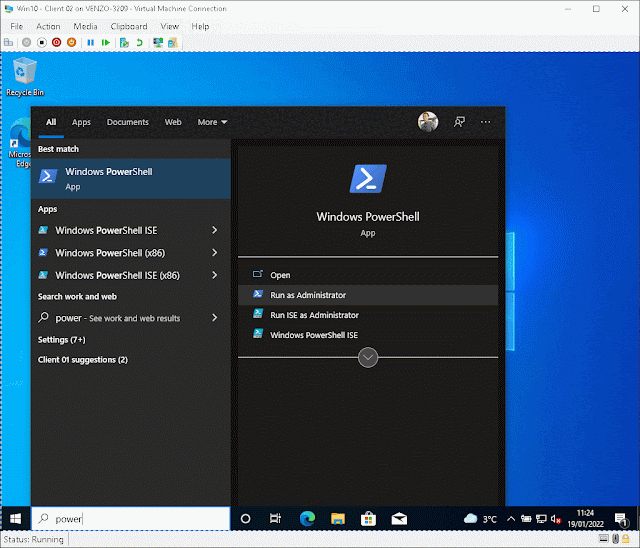Click the network tray icon
This screenshot has height=548, width=640.
click(x=541, y=519)
